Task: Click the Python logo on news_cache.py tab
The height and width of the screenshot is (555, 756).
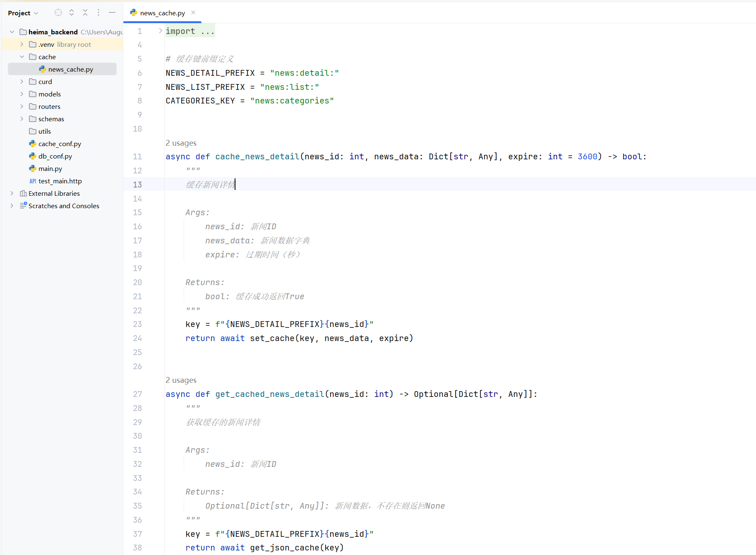Action: [x=133, y=12]
